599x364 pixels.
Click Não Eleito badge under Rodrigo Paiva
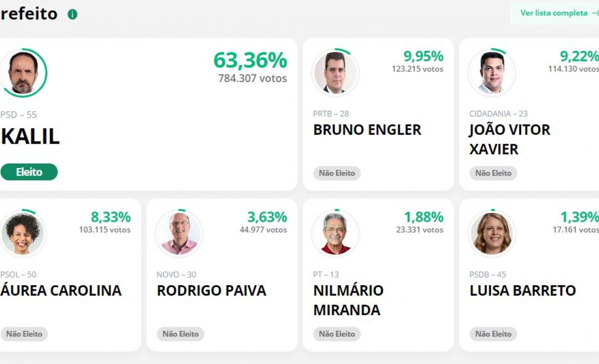click(x=181, y=334)
